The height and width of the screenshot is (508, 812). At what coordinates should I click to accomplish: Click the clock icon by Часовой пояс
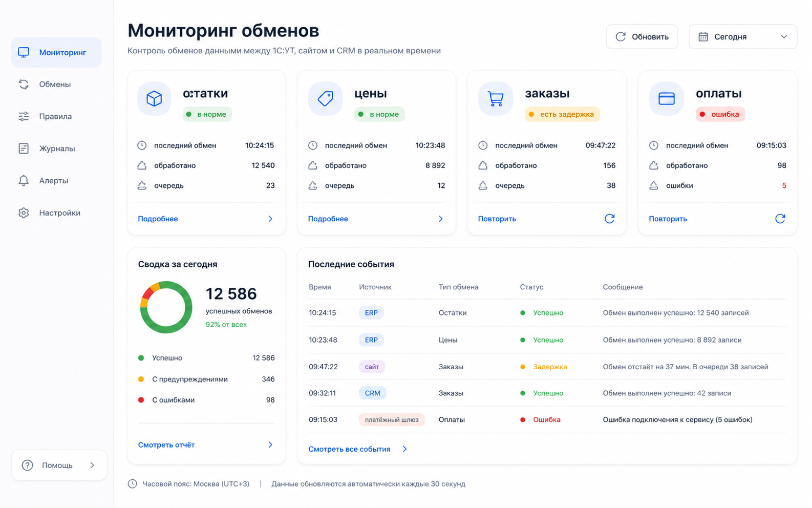(132, 484)
